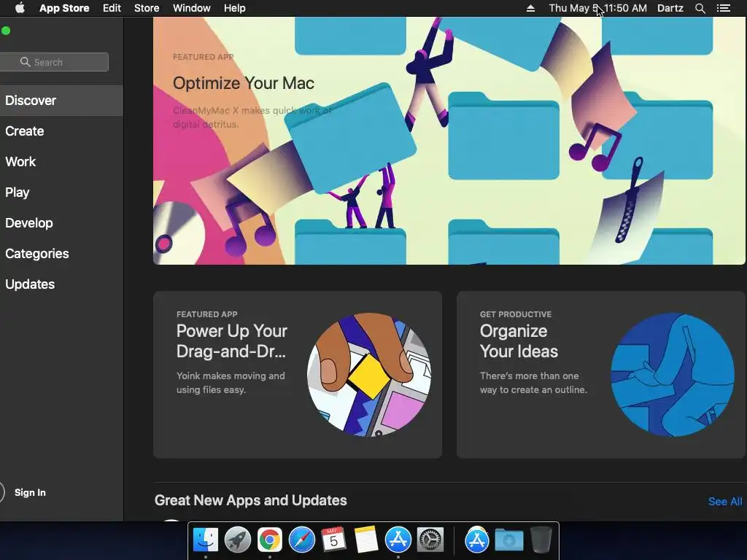Click the Yoink circular artwork
Screen dimensions: 747x560
click(369, 375)
